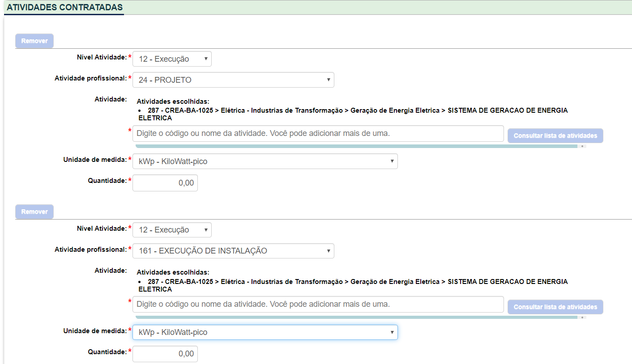Image resolution: width=632 pixels, height=364 pixels.
Task: Click Remover button above the PROJETO activity
Action: tap(34, 41)
